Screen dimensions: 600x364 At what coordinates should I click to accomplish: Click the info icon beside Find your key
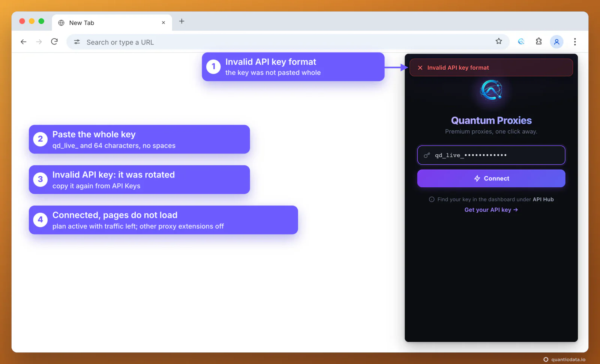[x=432, y=200]
